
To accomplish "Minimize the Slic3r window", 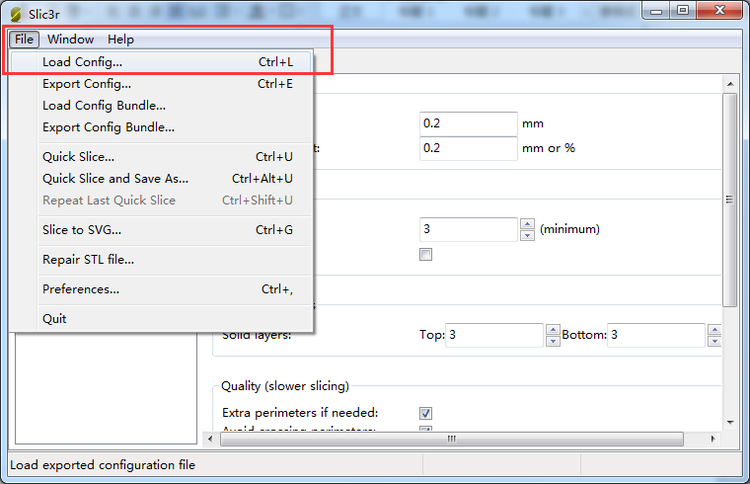I will tap(656, 11).
